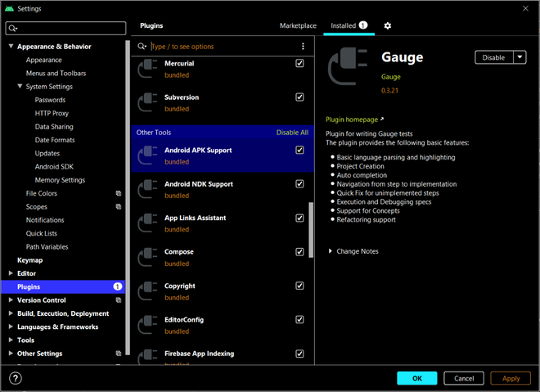Select Plugins in the settings tree

tap(63, 286)
